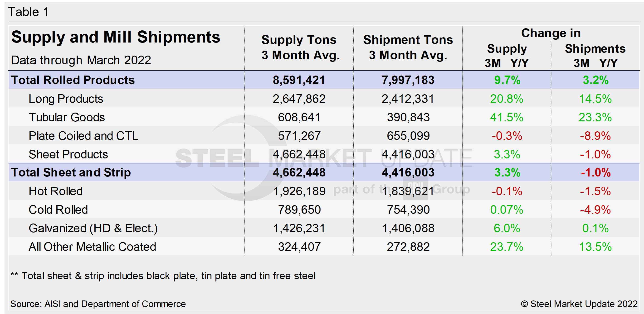The image size is (644, 314).
Task: Click the -8.9% plate shipments change
Action: [x=595, y=136]
